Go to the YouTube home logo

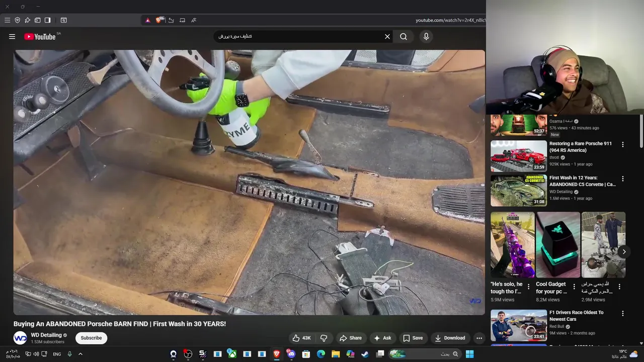[x=40, y=36]
